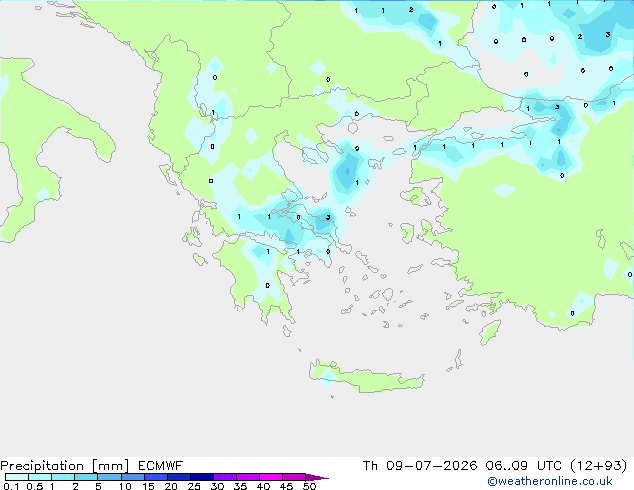
Task: Click the '0.1' legend scale value
Action: [x=11, y=486]
